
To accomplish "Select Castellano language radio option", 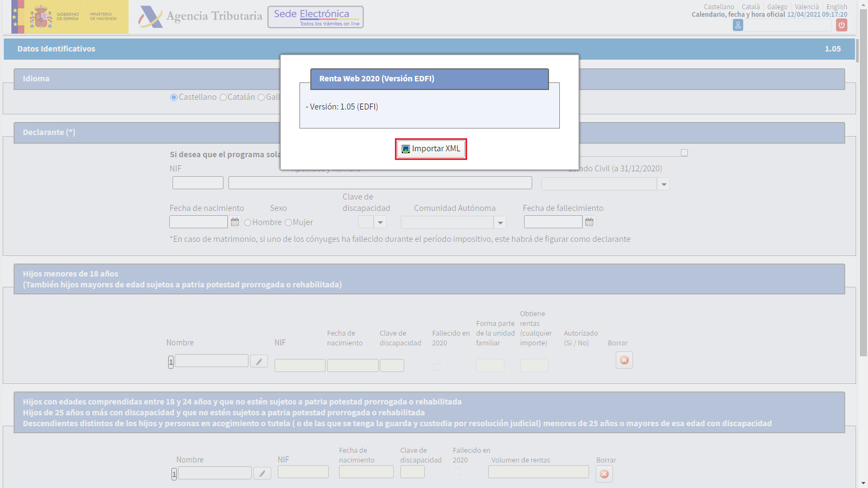I will (x=174, y=97).
